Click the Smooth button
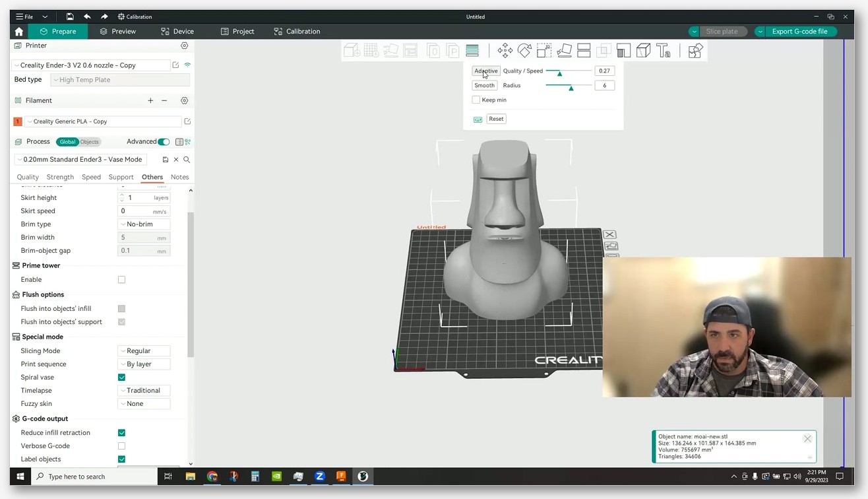 (484, 85)
